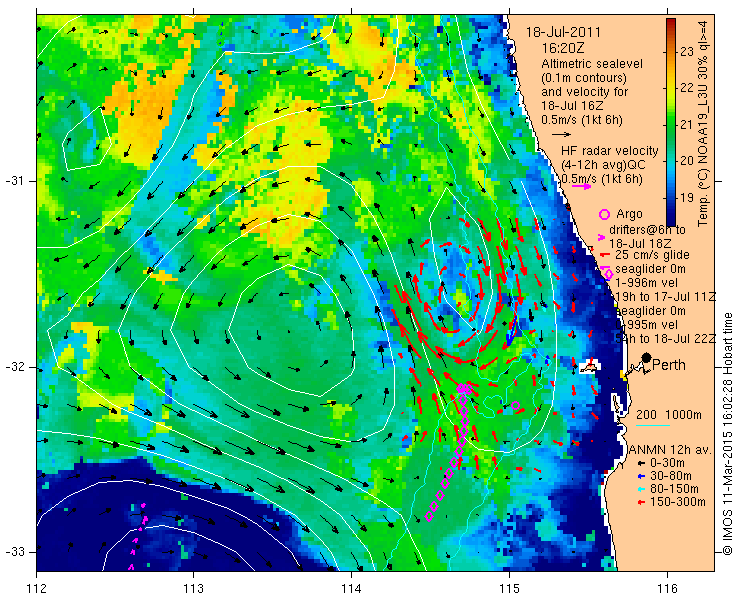Click the black 0-30m ANMN arrow symbol
This screenshot has height=600, width=740.
coord(641,464)
